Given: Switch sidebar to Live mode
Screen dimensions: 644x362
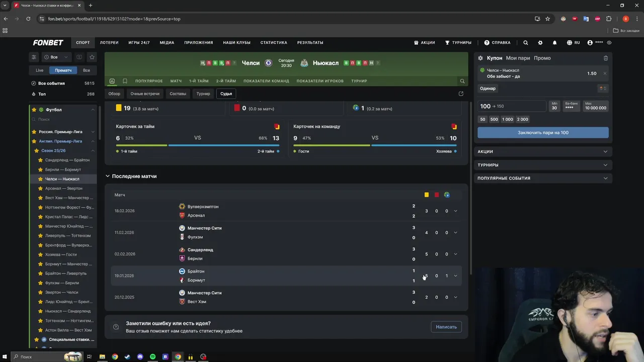Looking at the screenshot, I should [39, 70].
